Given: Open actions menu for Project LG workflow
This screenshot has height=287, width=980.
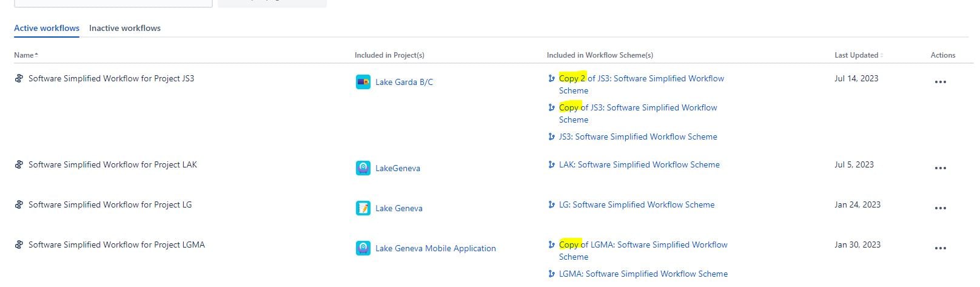Looking at the screenshot, I should 941,208.
